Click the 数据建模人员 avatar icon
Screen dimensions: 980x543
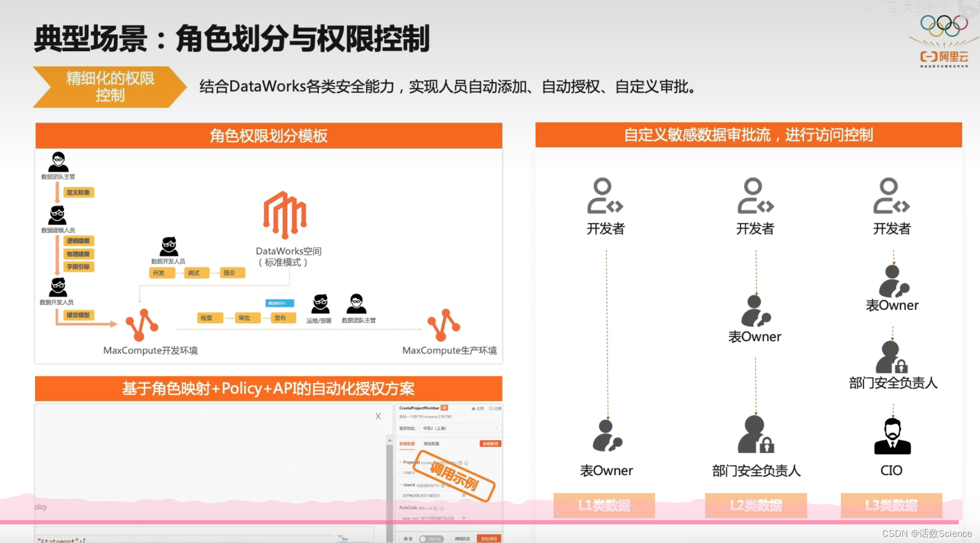click(57, 216)
